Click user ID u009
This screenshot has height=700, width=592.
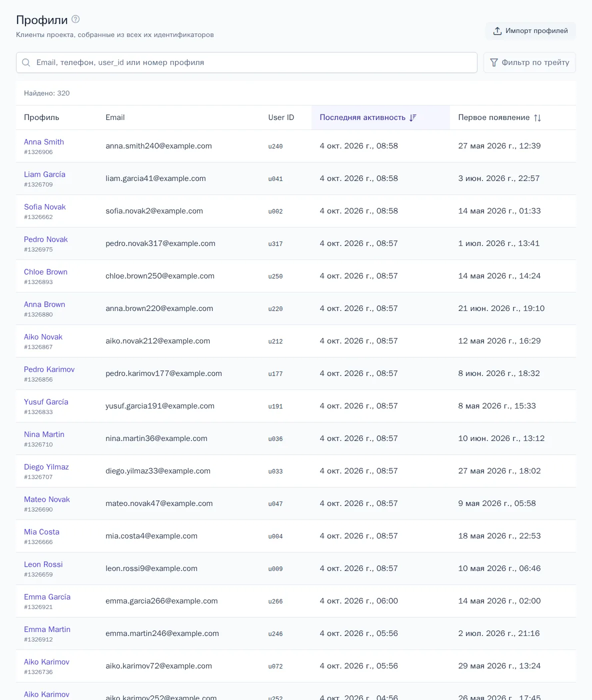275,569
